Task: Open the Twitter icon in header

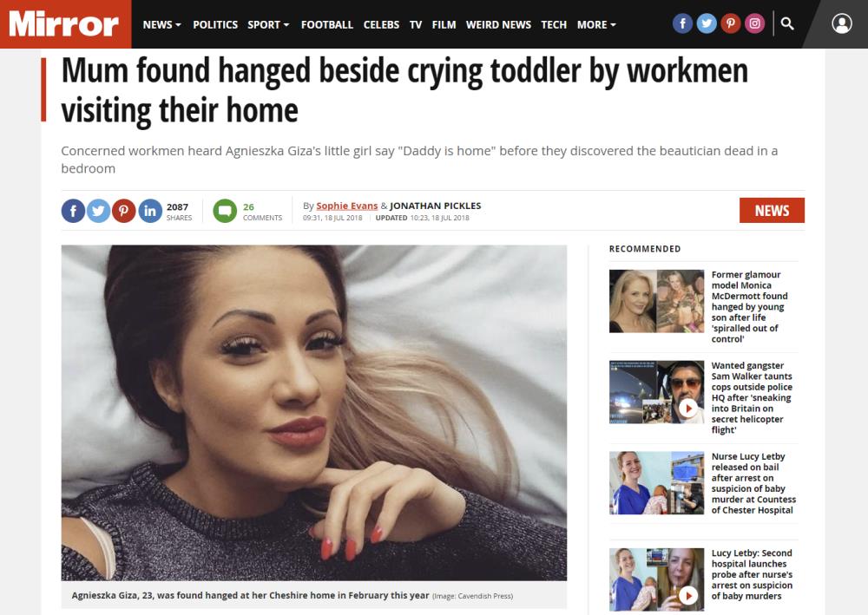Action: click(x=707, y=23)
